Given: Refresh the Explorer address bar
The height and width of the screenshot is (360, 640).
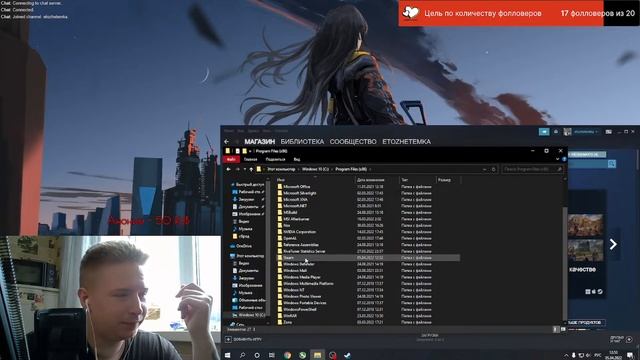Looking at the screenshot, I should 493,169.
